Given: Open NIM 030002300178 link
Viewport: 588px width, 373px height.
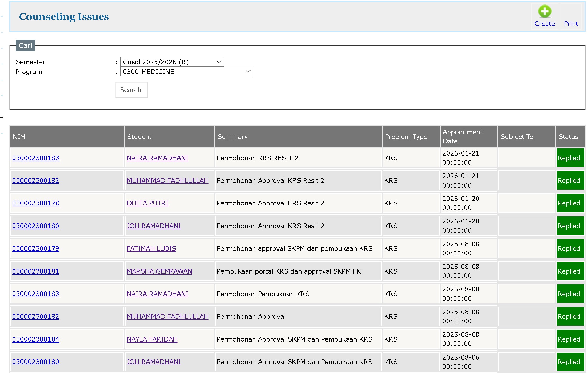Looking at the screenshot, I should [x=36, y=203].
